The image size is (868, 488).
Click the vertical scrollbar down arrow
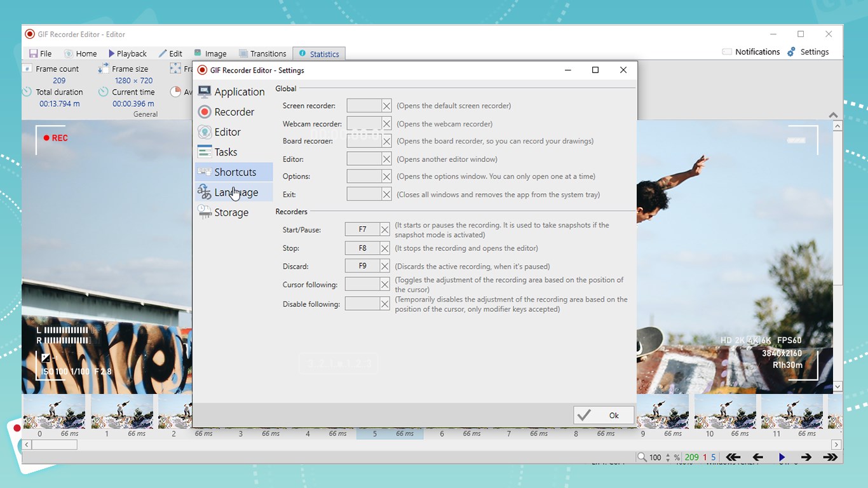(837, 386)
